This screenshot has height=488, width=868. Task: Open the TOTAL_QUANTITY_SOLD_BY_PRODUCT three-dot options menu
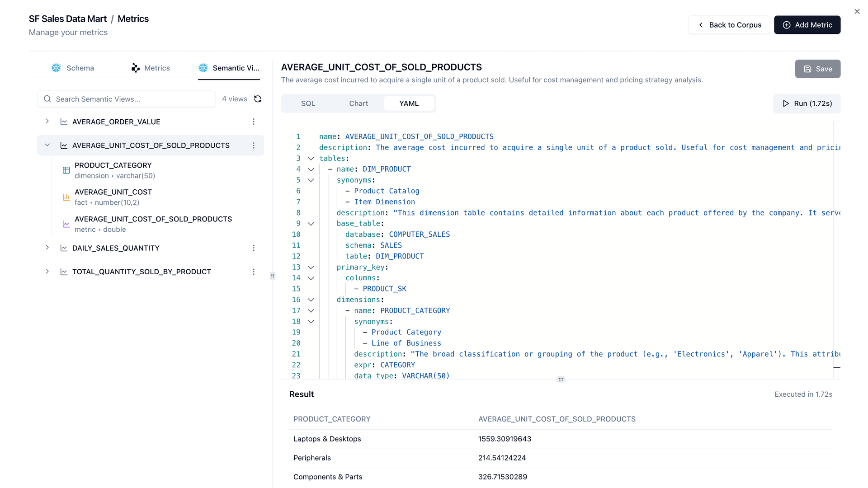pyautogui.click(x=254, y=272)
